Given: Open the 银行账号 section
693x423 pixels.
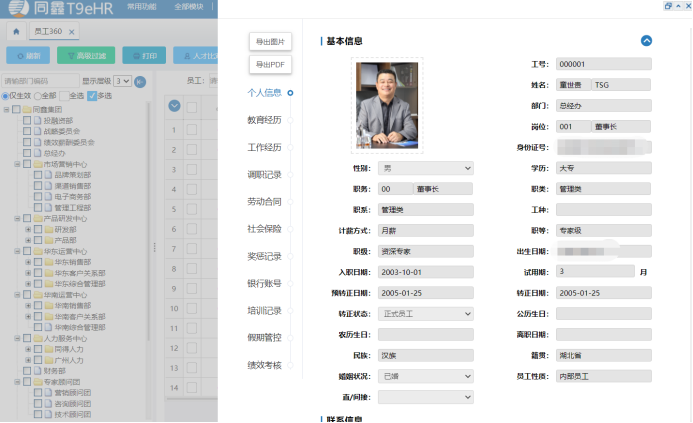Looking at the screenshot, I should (x=264, y=283).
